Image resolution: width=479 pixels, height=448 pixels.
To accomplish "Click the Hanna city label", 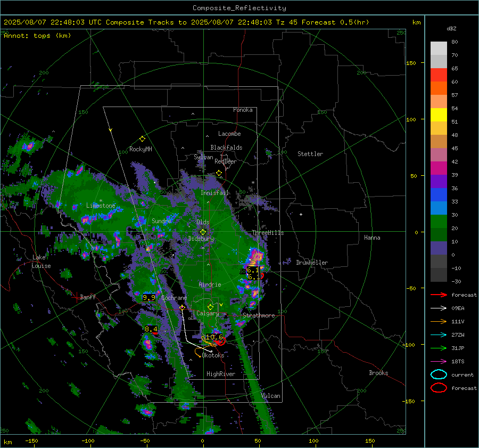I will [x=372, y=238].
